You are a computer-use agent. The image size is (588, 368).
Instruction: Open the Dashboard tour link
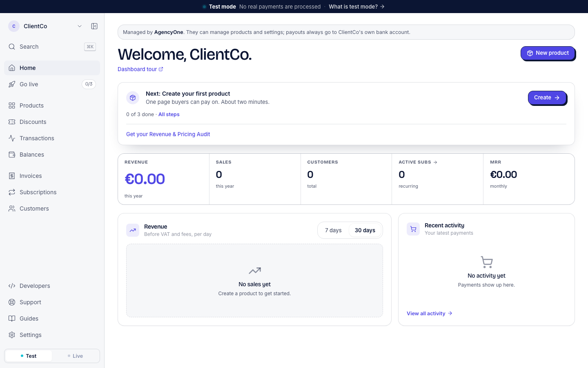pyautogui.click(x=140, y=69)
